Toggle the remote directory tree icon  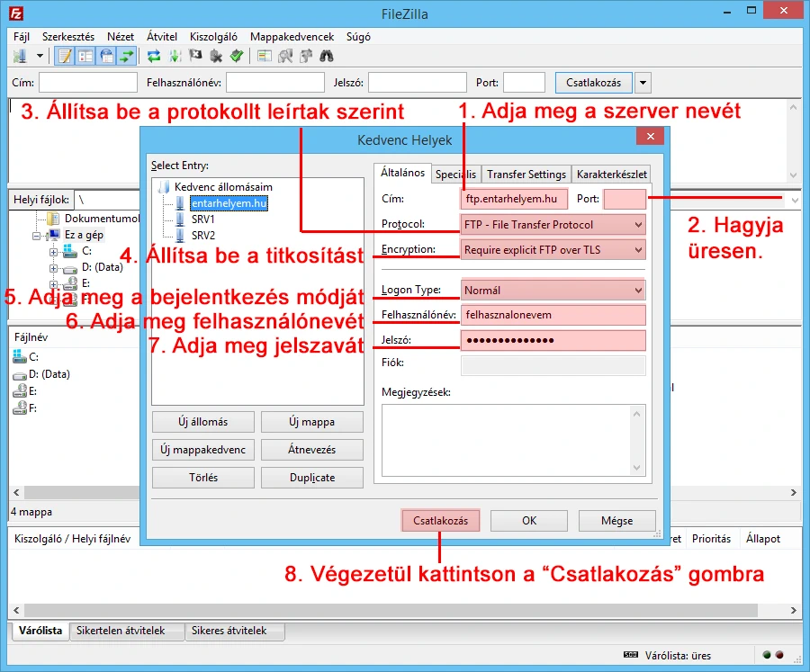(x=106, y=56)
